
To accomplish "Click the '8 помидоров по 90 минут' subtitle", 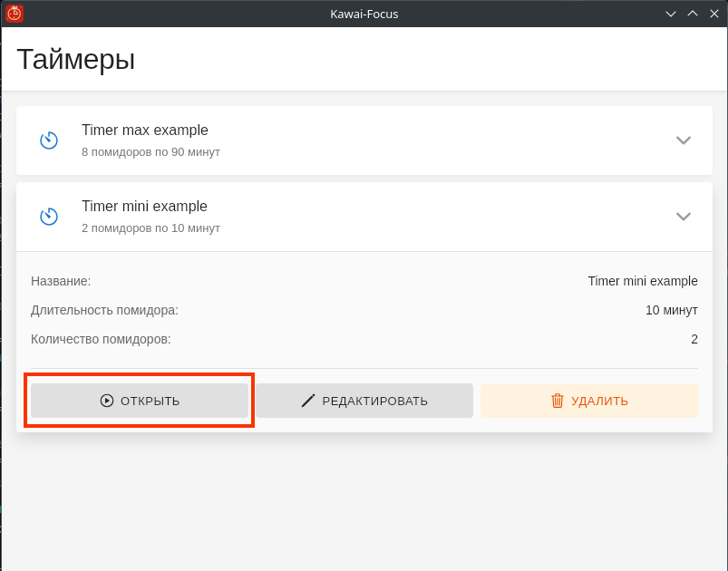I will pyautogui.click(x=150, y=152).
